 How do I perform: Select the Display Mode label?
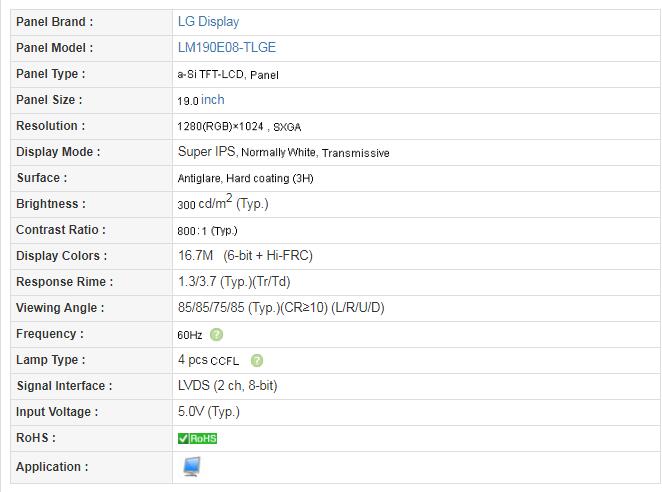pyautogui.click(x=58, y=152)
